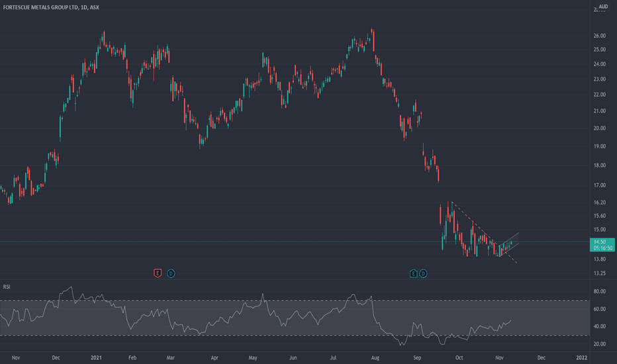Click the Mar label on time axis
Image resolution: width=617 pixels, height=364 pixels.
170,357
